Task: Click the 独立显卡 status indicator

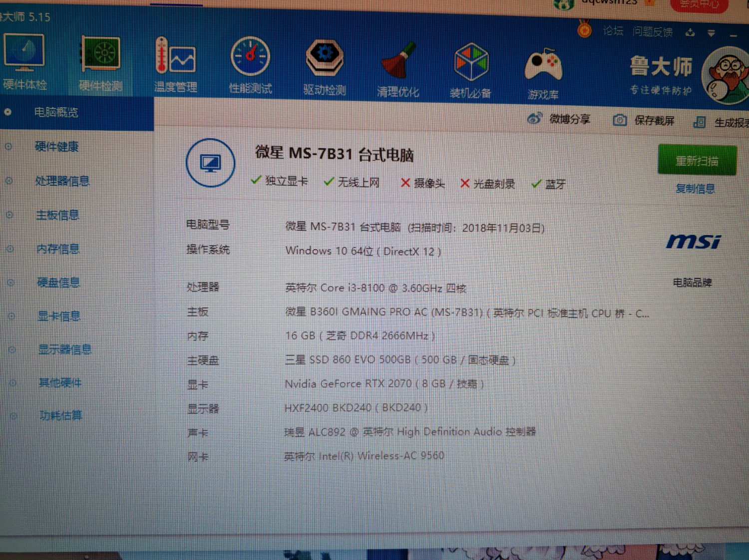Action: point(280,181)
